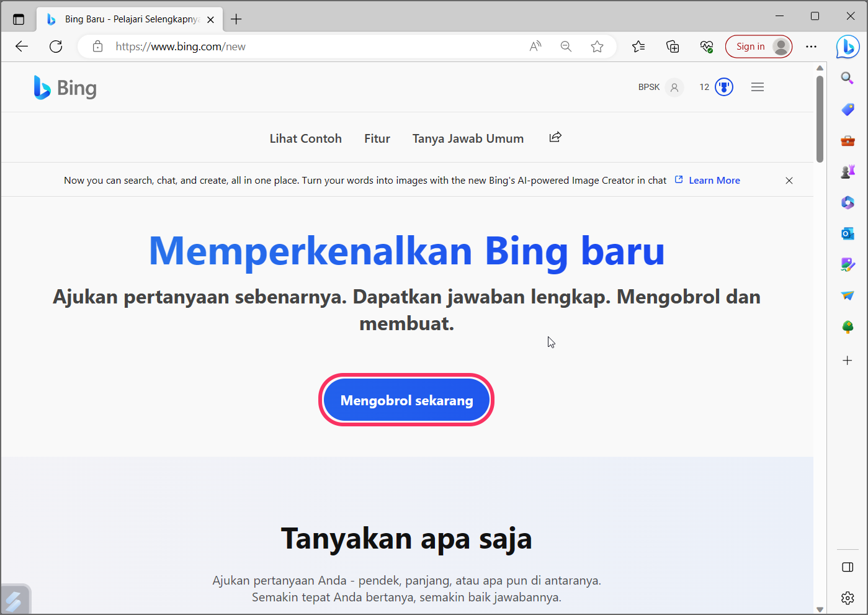Toggle the sidebar hide button
868x615 pixels.
pyautogui.click(x=848, y=567)
